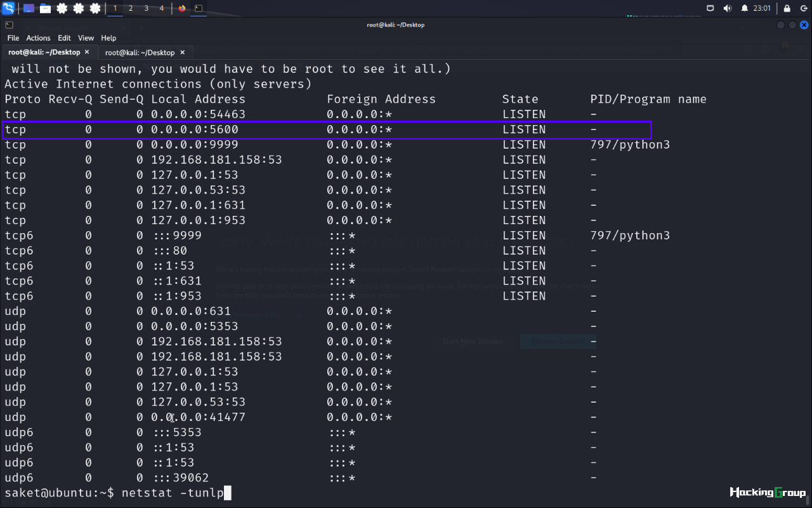Click the tcp6 local address :::80
This screenshot has height=508, width=812.
pos(170,251)
